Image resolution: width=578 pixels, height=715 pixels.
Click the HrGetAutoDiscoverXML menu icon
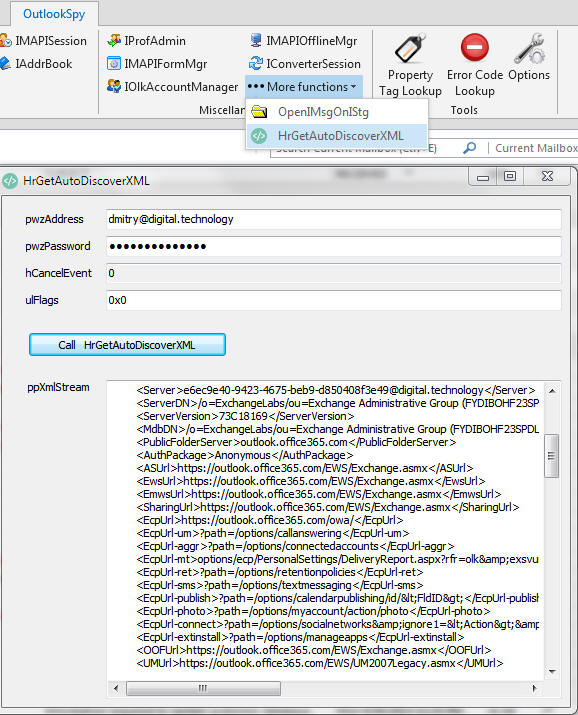click(x=259, y=136)
